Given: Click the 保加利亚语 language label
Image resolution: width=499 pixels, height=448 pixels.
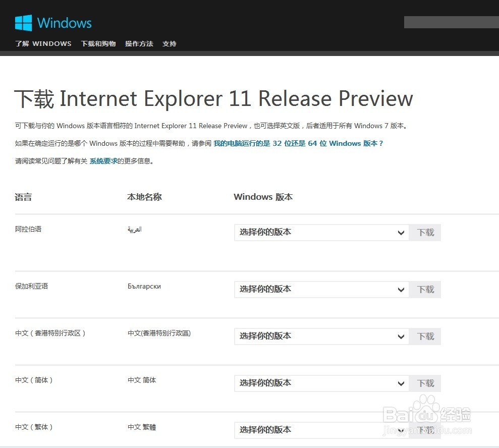Looking at the screenshot, I should (31, 286).
